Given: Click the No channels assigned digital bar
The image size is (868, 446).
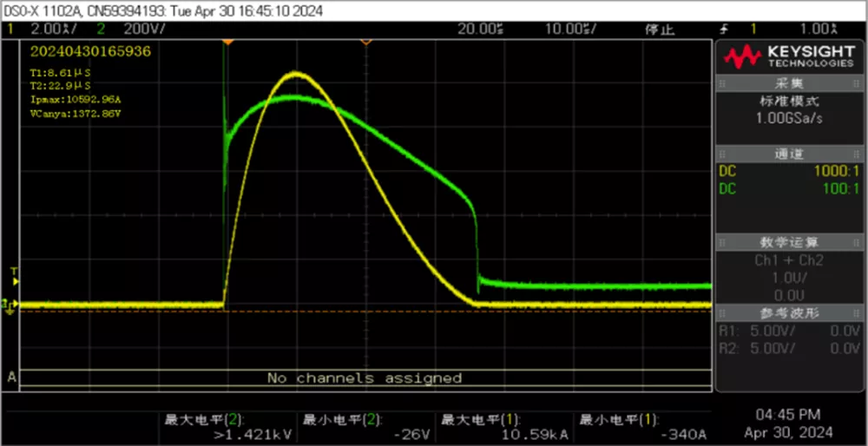Looking at the screenshot, I should click(x=364, y=378).
